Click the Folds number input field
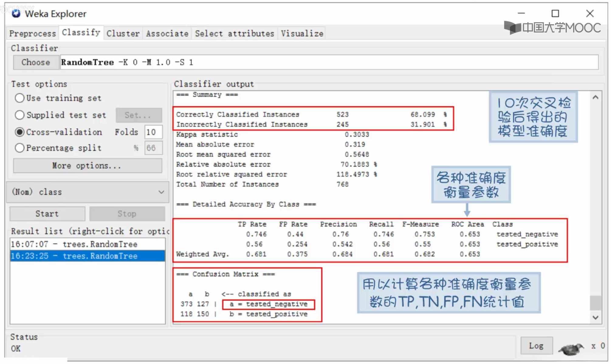The image size is (611, 364). [x=153, y=132]
